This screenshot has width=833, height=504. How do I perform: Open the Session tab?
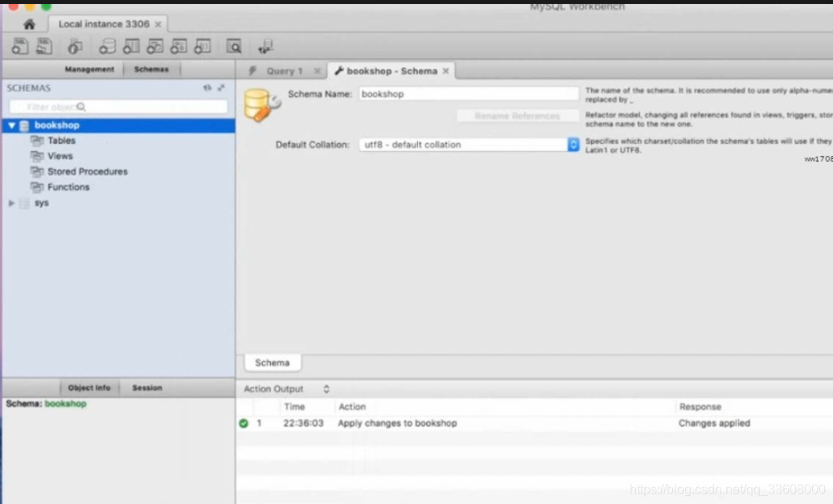pyautogui.click(x=147, y=387)
